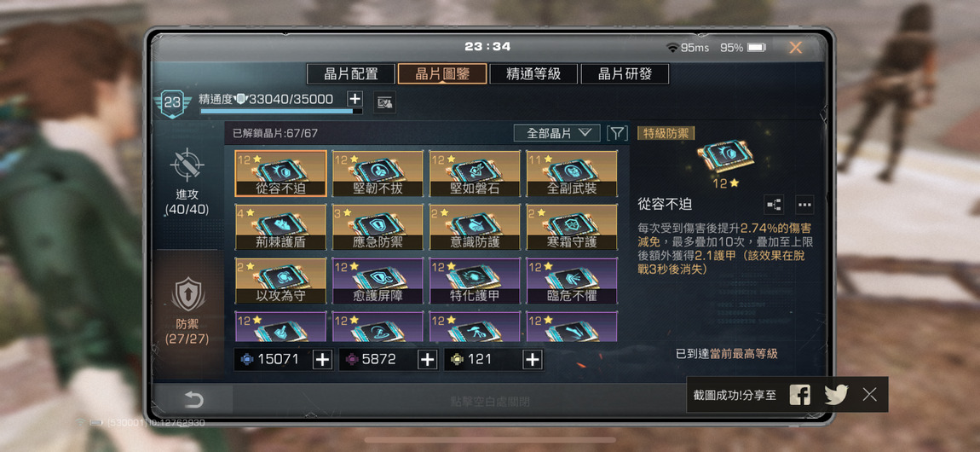The image size is (980, 452).
Task: Share screenshot to Twitter
Action: pos(836,395)
